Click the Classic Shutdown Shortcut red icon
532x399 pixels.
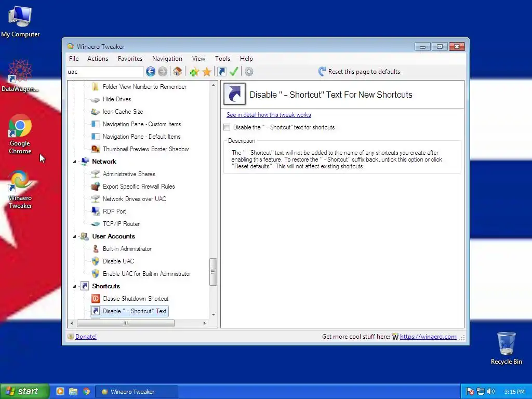tap(96, 299)
